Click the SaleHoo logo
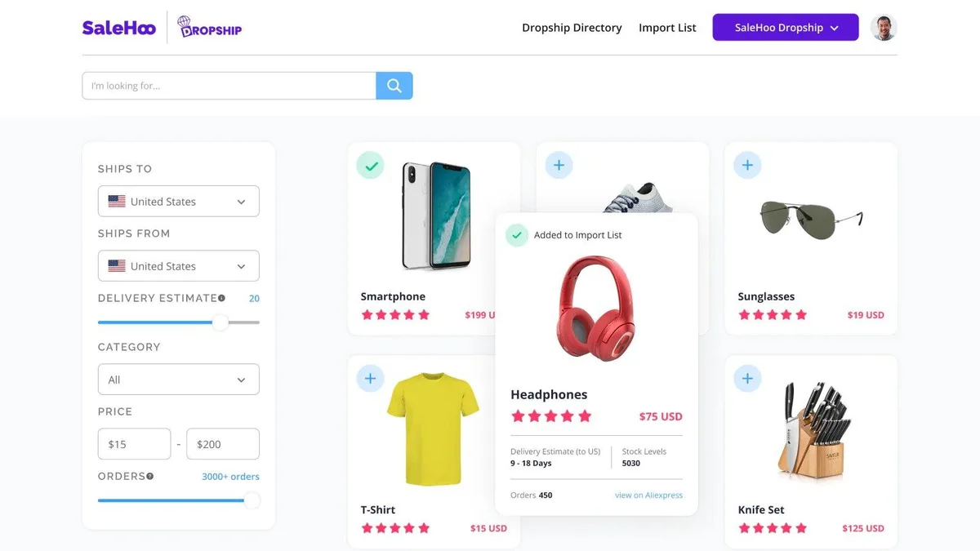This screenshot has width=980, height=551. pyautogui.click(x=118, y=28)
